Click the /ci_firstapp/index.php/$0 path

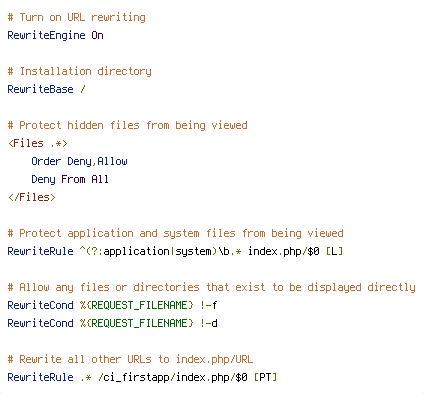coord(173,377)
